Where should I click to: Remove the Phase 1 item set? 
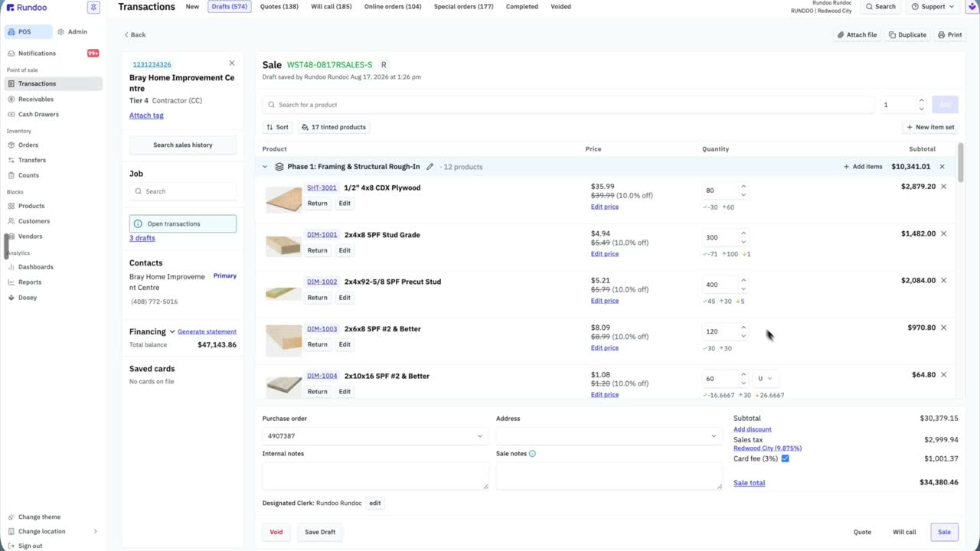point(942,167)
